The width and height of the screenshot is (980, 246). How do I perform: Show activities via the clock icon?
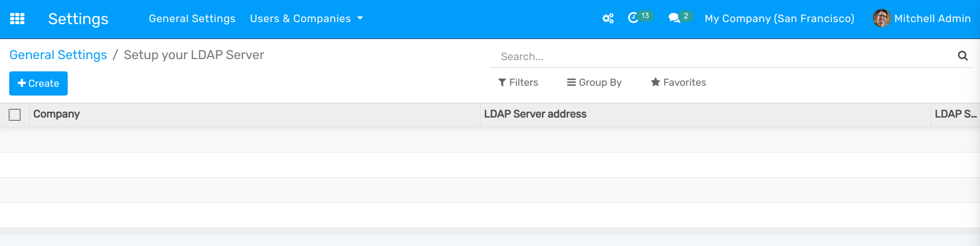click(x=633, y=18)
